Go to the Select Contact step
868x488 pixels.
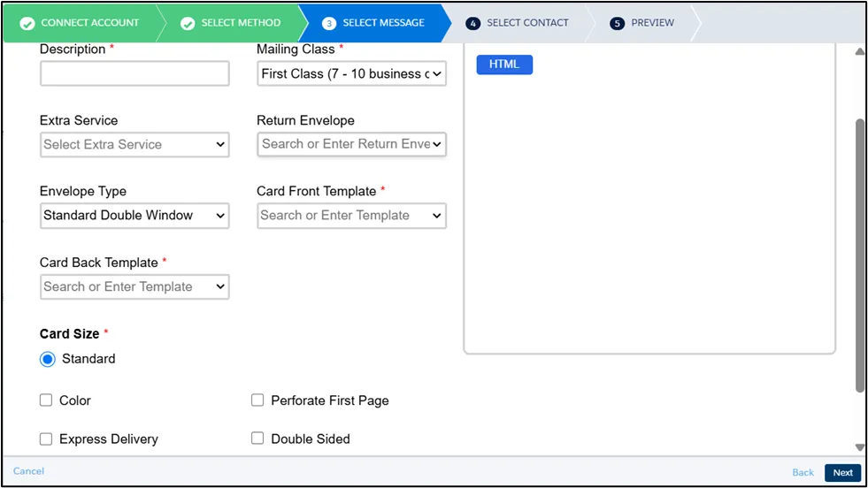pos(527,23)
